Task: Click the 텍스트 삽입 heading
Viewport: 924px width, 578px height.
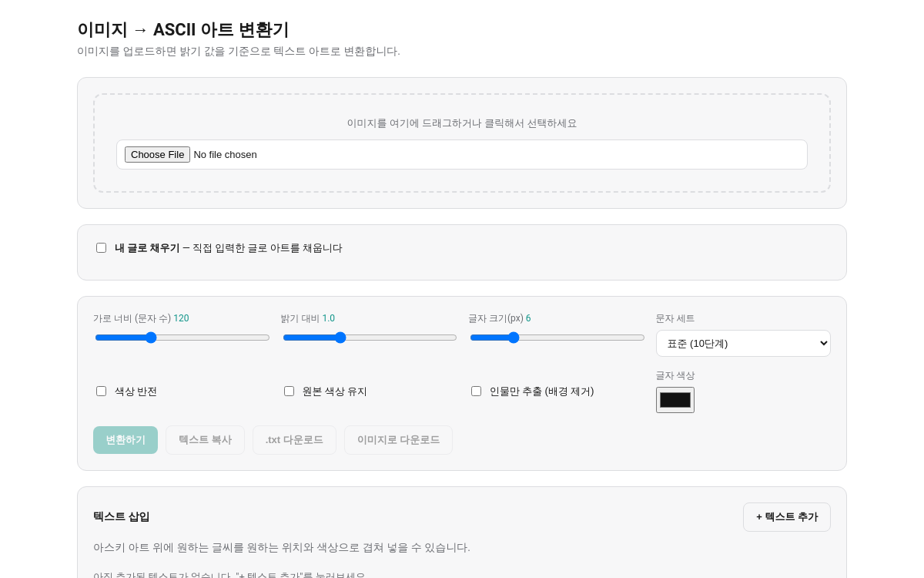Action: click(122, 517)
